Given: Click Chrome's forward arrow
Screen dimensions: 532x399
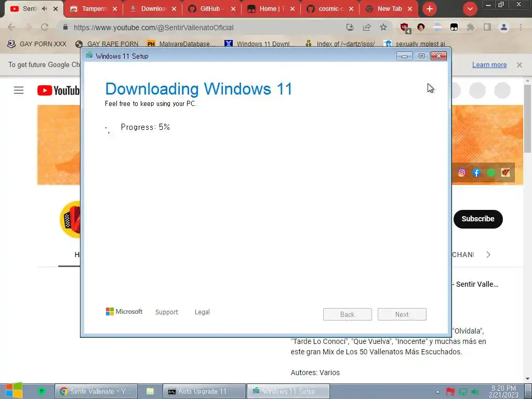Looking at the screenshot, I should 28,28.
